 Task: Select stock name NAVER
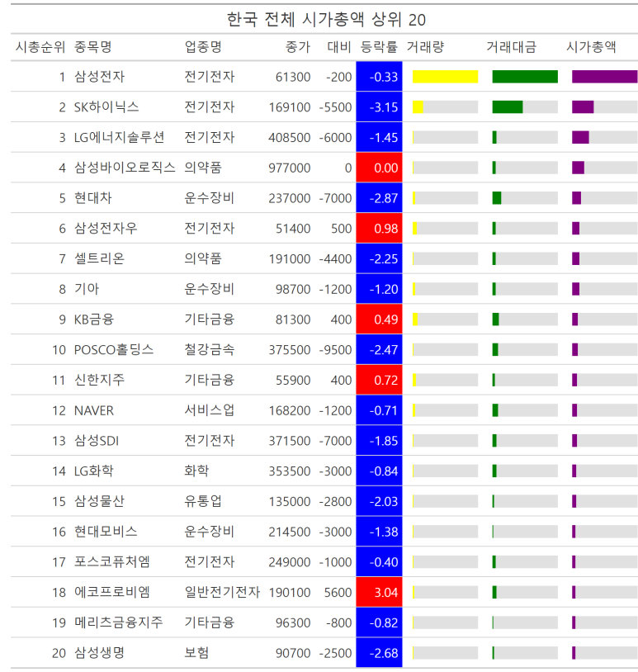[x=94, y=410]
